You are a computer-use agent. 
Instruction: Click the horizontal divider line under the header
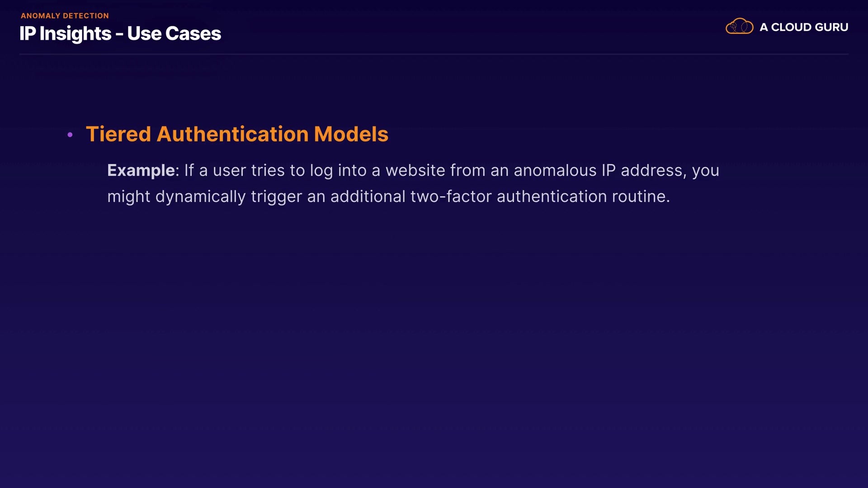click(434, 54)
